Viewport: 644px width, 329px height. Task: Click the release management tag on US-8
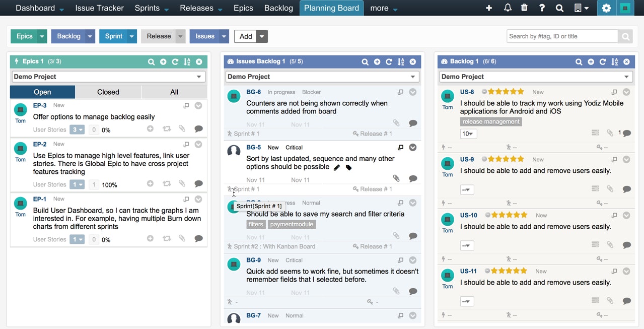point(491,121)
